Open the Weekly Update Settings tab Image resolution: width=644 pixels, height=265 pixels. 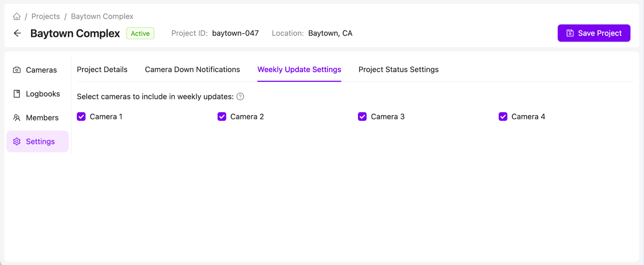point(299,69)
